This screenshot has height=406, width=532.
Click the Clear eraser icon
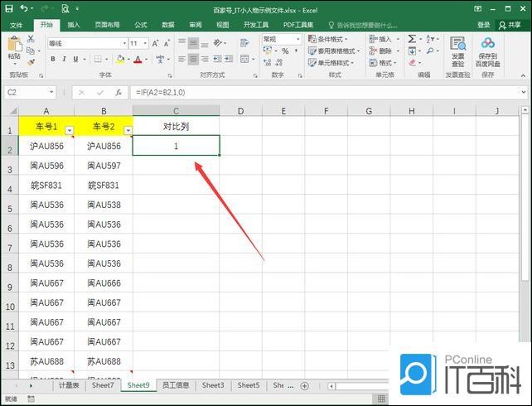(412, 63)
